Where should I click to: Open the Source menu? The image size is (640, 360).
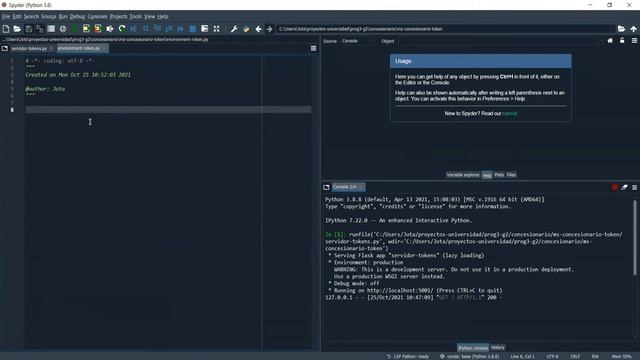coord(49,16)
